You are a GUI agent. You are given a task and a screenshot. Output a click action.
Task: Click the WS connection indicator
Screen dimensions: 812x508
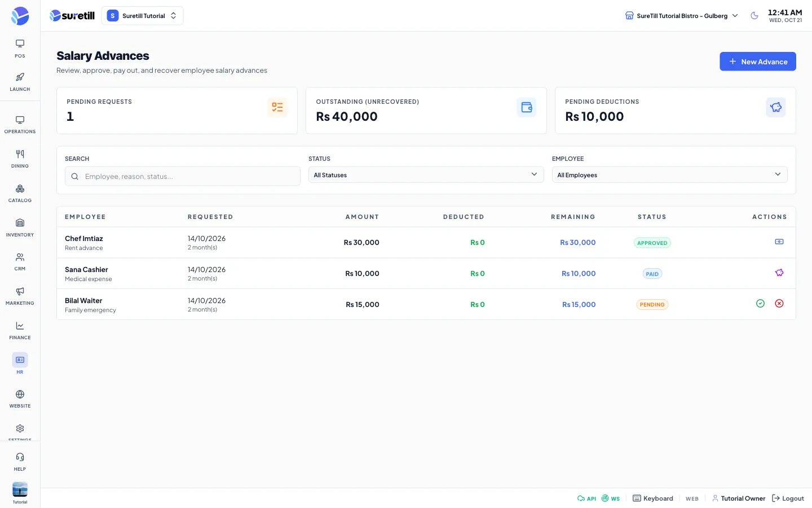[x=611, y=498]
